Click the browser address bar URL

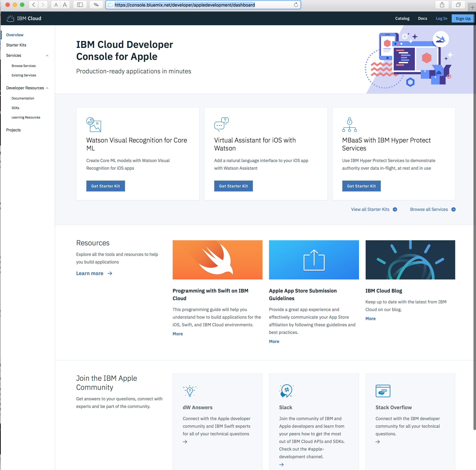coord(184,5)
